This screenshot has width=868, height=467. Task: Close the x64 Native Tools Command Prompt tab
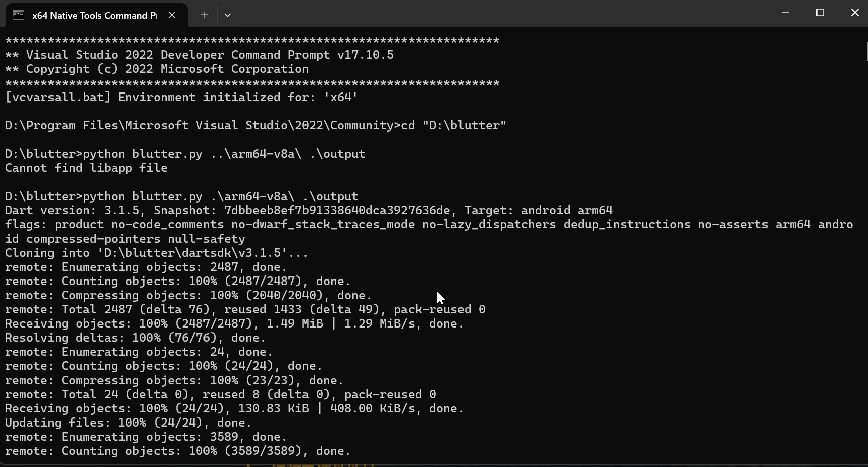tap(172, 15)
